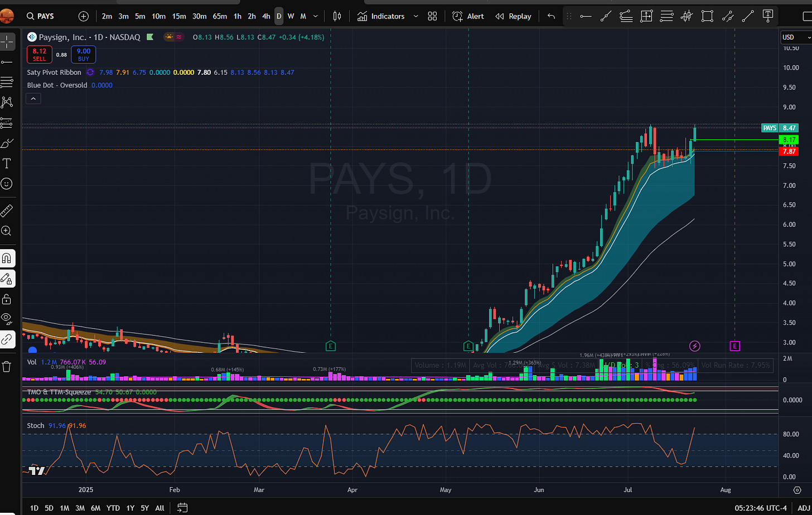Open the go to date calendar icon
Screen dimensions: 812x515
[x=182, y=507]
